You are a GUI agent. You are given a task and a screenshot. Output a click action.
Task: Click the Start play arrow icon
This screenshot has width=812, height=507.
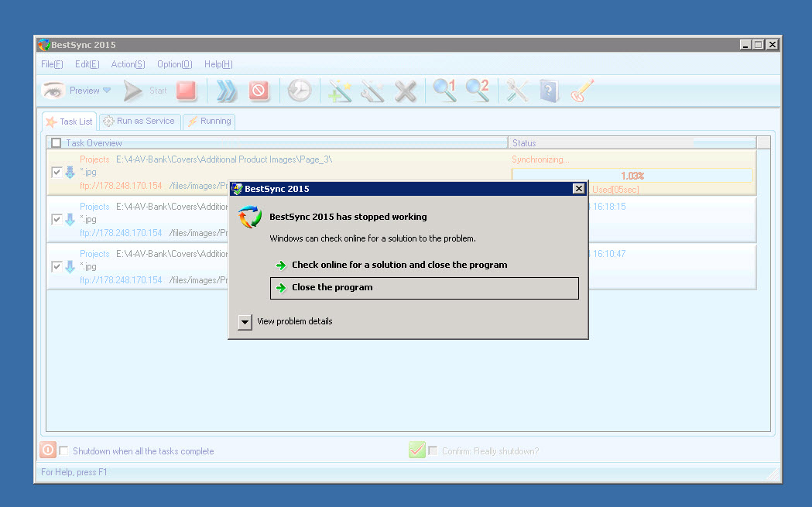click(132, 91)
